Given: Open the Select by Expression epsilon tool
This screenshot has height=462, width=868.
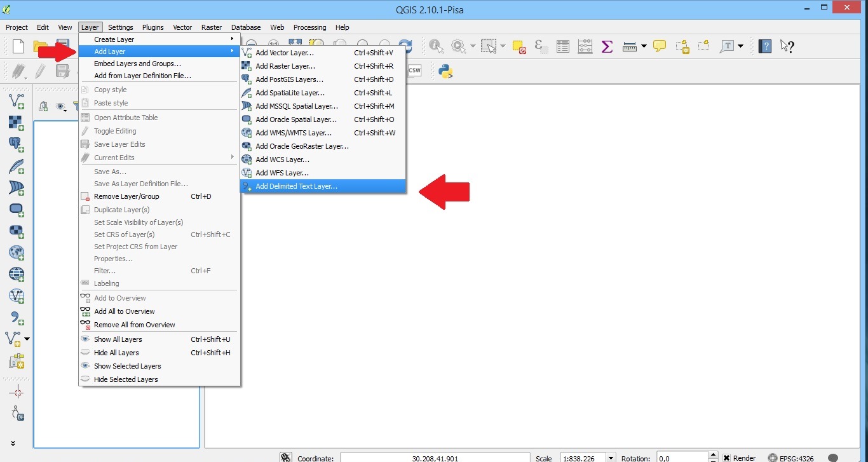Looking at the screenshot, I should tap(541, 46).
